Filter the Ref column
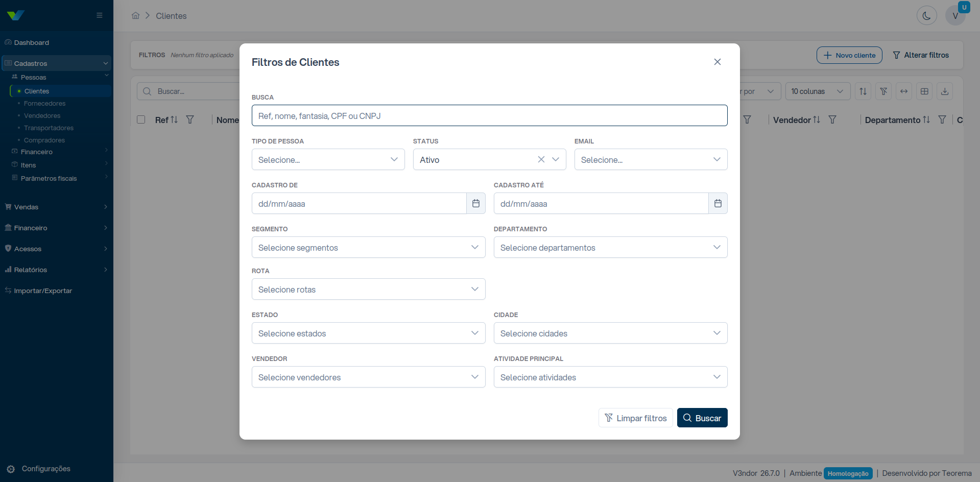980x482 pixels. click(190, 119)
